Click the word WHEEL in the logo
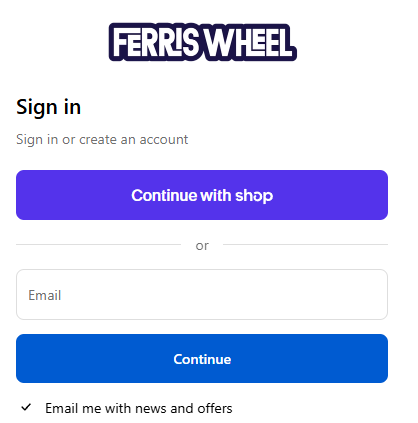The height and width of the screenshot is (423, 418). 249,42
